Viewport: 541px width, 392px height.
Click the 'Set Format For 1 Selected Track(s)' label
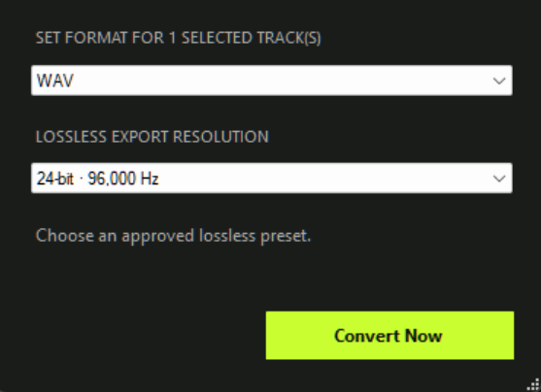click(x=179, y=38)
